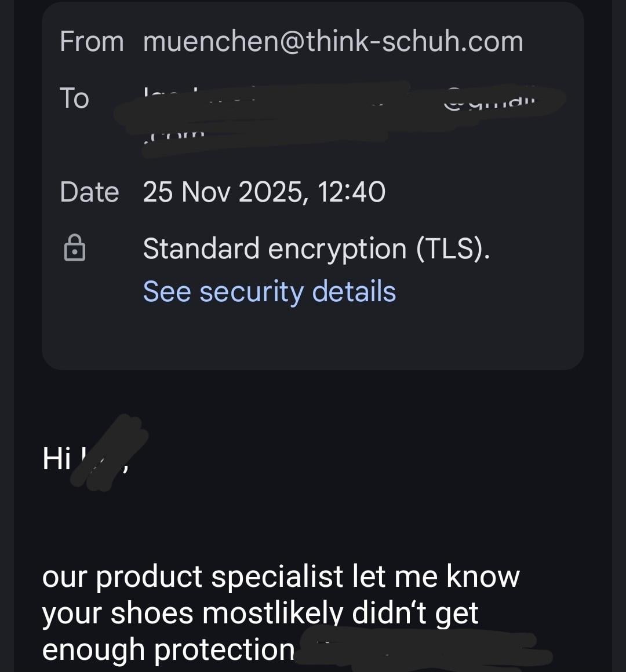Tap the Hi greeting in the message
The height and width of the screenshot is (672, 626).
tap(56, 459)
